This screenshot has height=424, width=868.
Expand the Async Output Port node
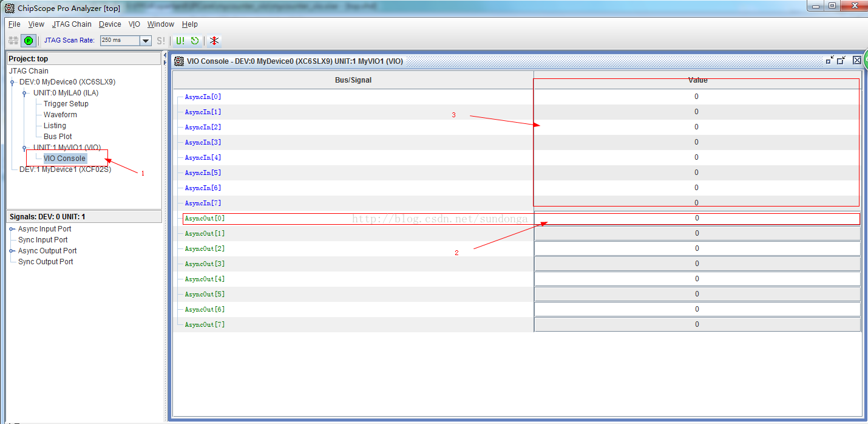pyautogui.click(x=13, y=251)
